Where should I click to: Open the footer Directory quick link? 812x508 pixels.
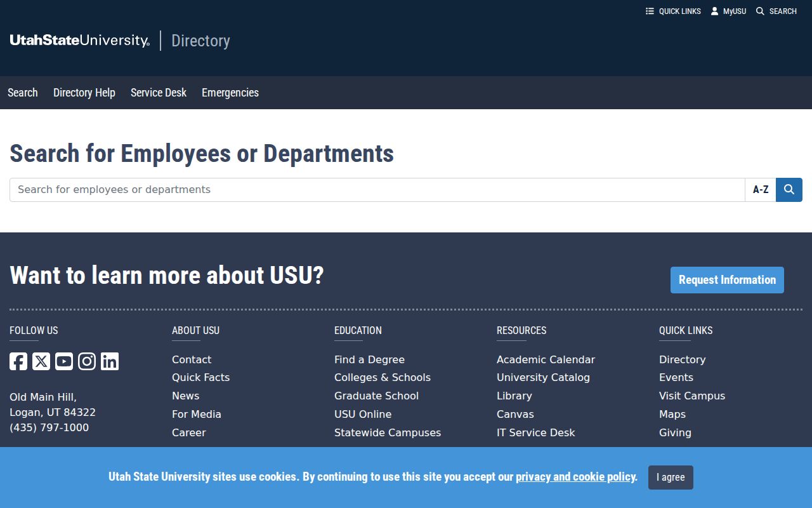[682, 359]
